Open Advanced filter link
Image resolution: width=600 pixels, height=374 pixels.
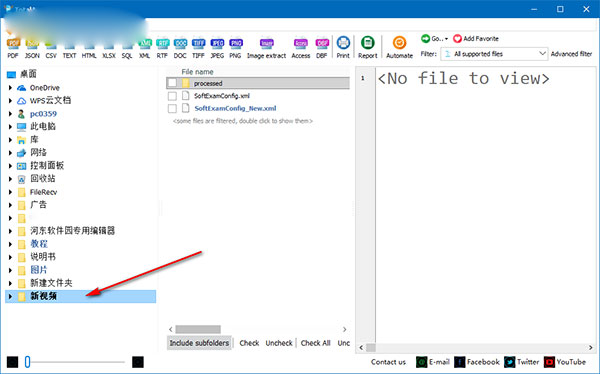point(572,54)
